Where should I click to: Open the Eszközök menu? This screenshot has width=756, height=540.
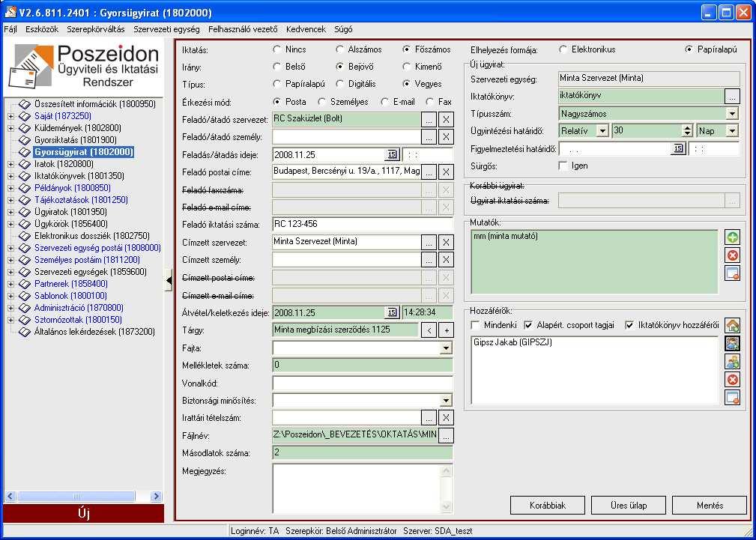[42, 29]
